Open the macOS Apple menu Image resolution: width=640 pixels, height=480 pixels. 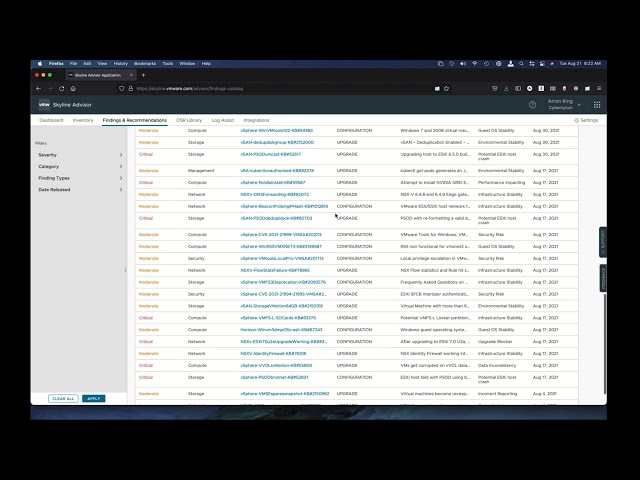point(40,64)
